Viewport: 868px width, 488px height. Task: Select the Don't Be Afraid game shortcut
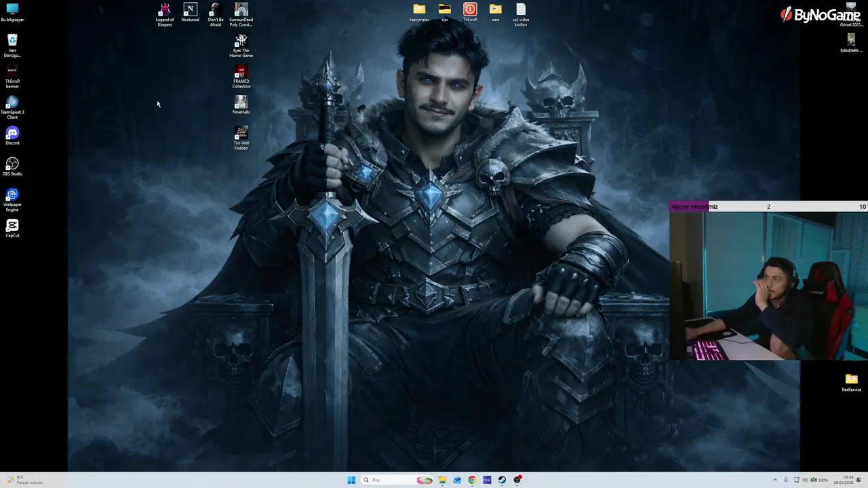216,14
